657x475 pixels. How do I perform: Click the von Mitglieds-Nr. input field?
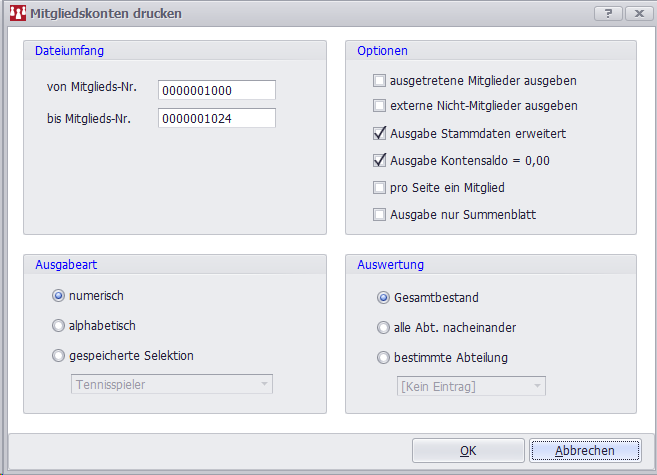click(216, 91)
